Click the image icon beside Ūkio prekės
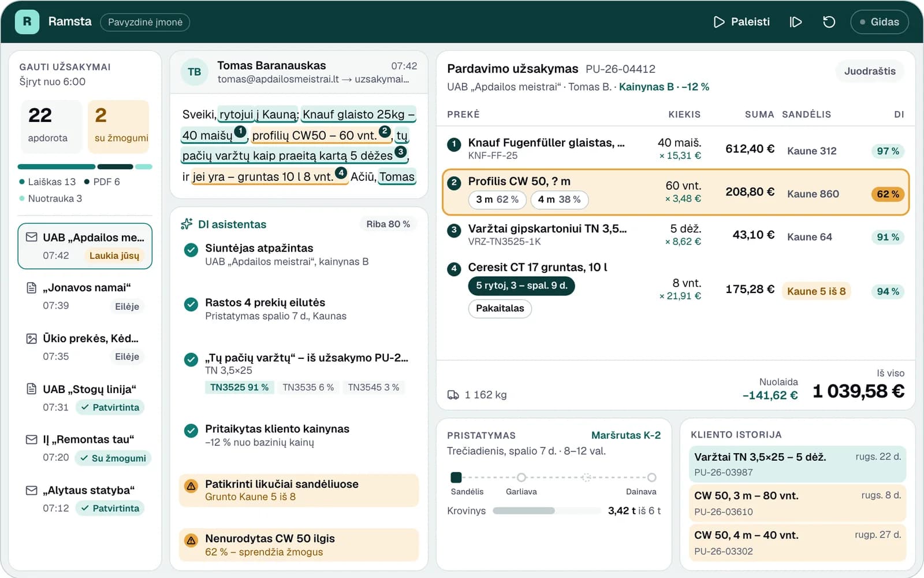This screenshot has width=924, height=578. 32,339
